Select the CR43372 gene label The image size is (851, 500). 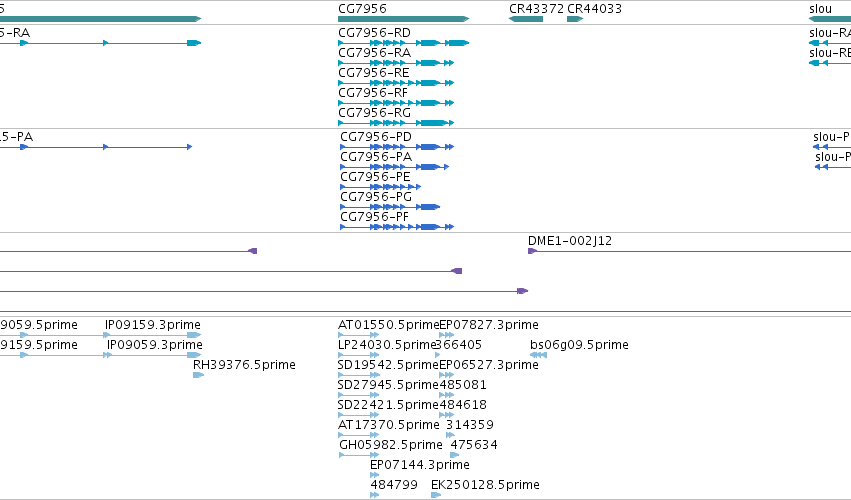click(536, 9)
